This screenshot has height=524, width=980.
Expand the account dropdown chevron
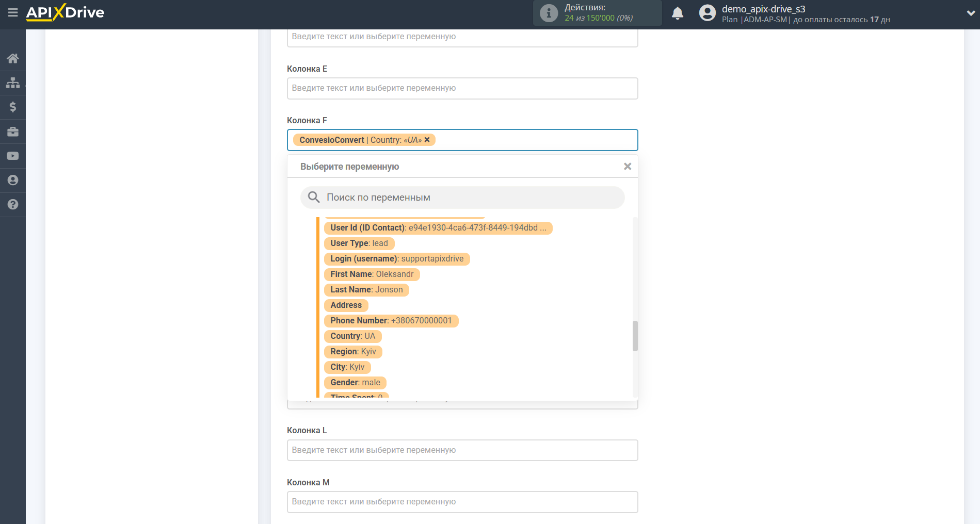point(970,13)
